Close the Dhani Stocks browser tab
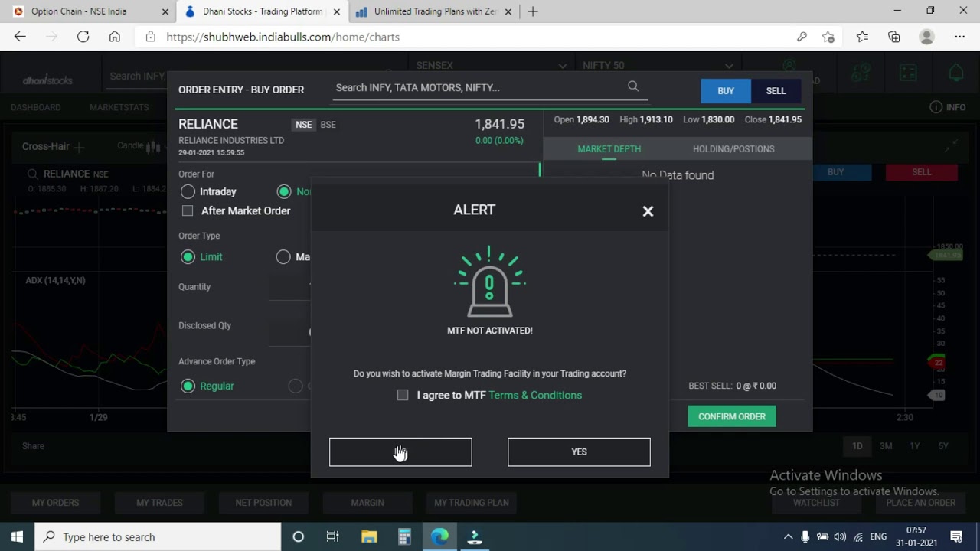Image resolution: width=980 pixels, height=551 pixels. point(336,11)
